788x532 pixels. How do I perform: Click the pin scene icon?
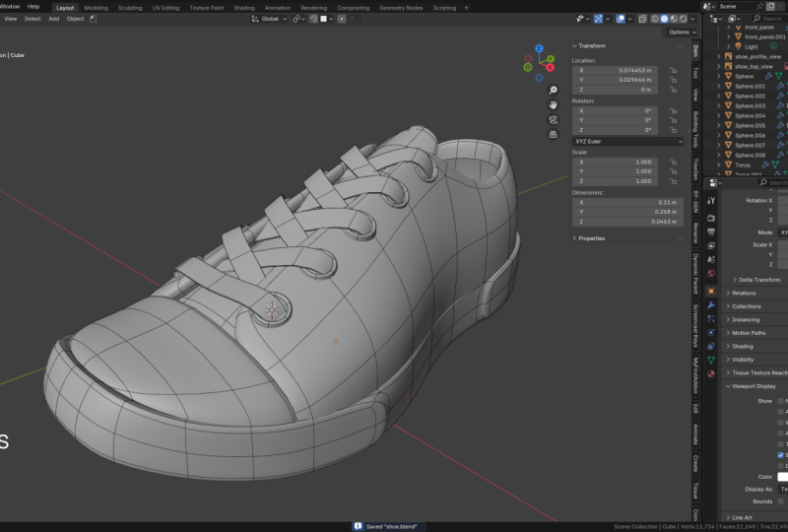click(x=758, y=6)
